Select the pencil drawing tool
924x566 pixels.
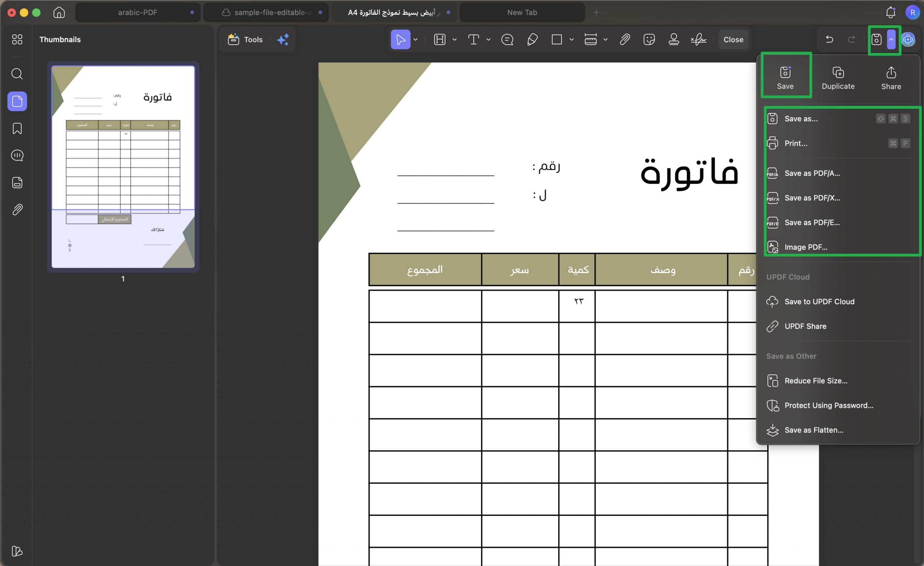coord(532,39)
